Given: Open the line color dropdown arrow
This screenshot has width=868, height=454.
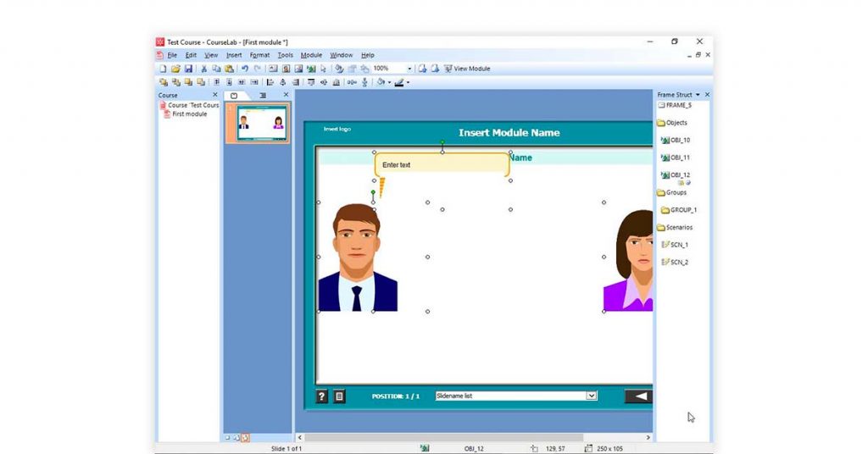Looking at the screenshot, I should [x=408, y=82].
